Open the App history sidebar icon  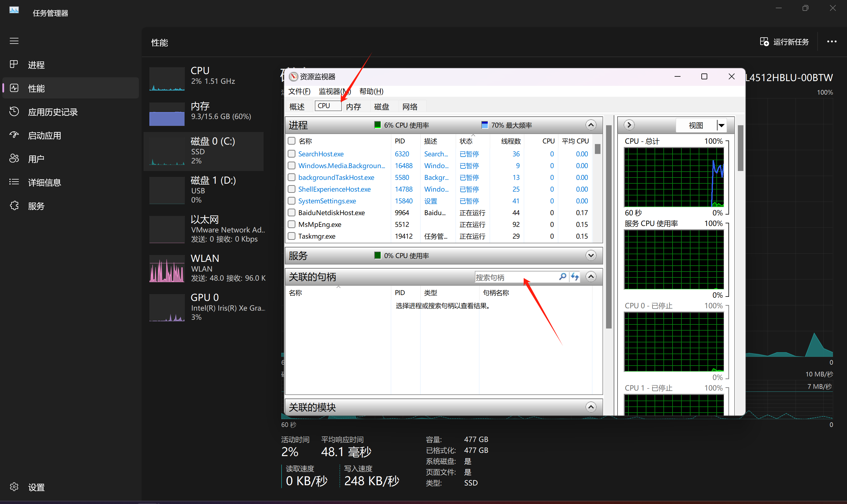[x=14, y=111]
